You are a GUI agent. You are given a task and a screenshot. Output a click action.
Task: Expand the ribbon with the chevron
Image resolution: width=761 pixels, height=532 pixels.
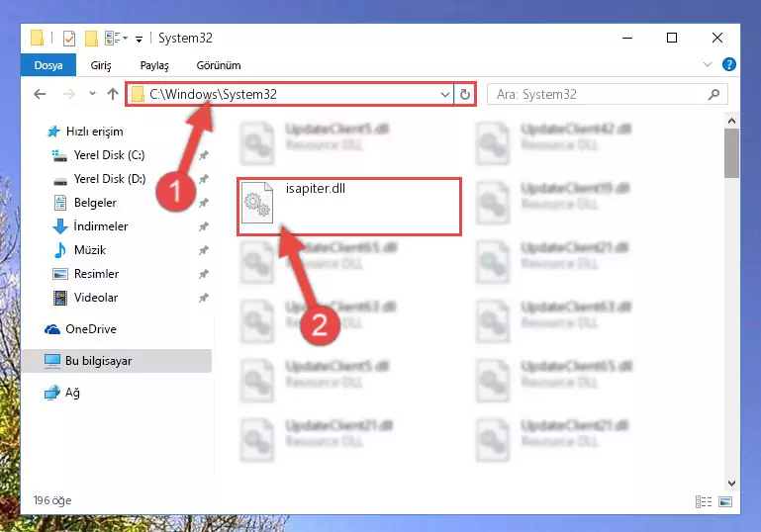coord(708,64)
